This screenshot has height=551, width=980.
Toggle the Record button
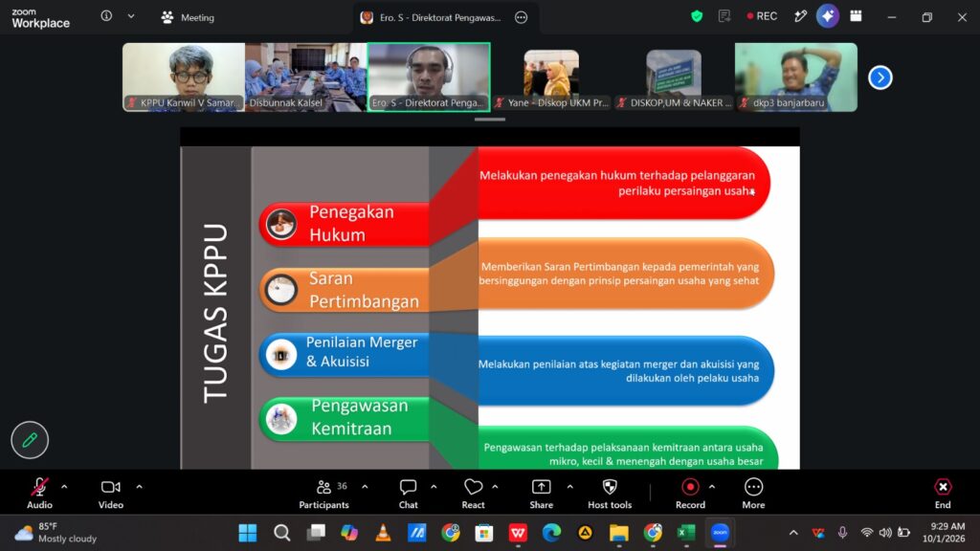tap(690, 493)
